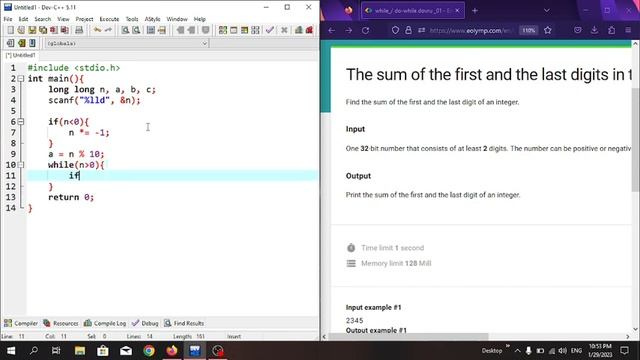
Task: Open the Firefox list all tabs dropdown
Action: click(x=547, y=11)
